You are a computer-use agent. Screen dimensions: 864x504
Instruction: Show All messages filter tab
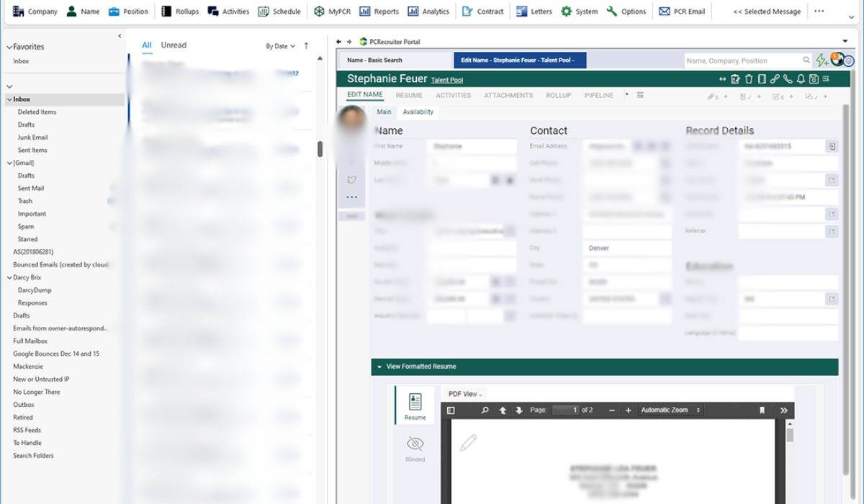pos(147,45)
